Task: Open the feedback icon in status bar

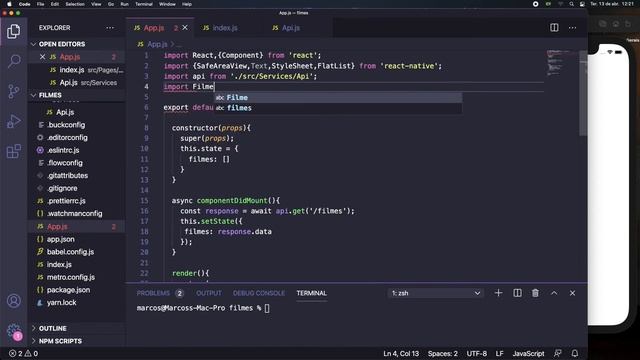Action: point(558,353)
